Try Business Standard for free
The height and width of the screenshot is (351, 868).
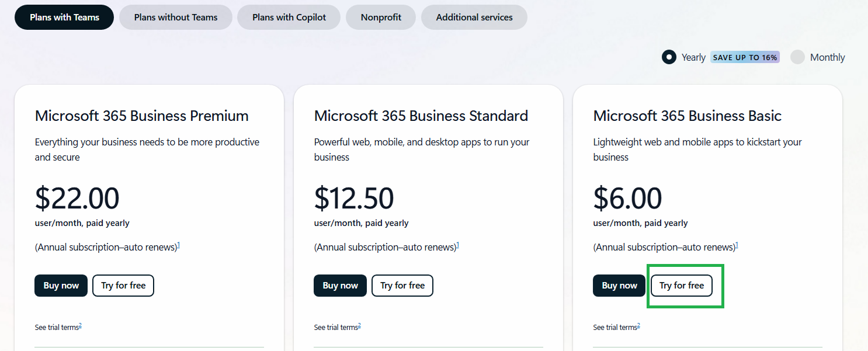point(402,286)
